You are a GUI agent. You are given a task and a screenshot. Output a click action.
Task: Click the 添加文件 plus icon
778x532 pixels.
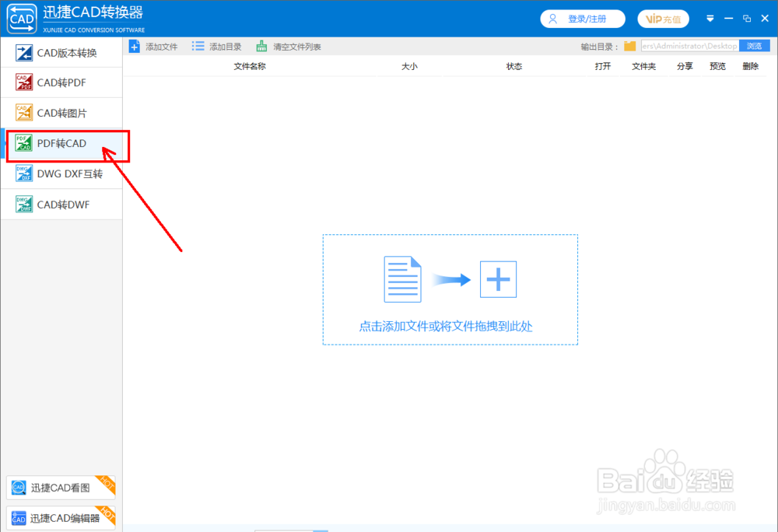(x=135, y=46)
